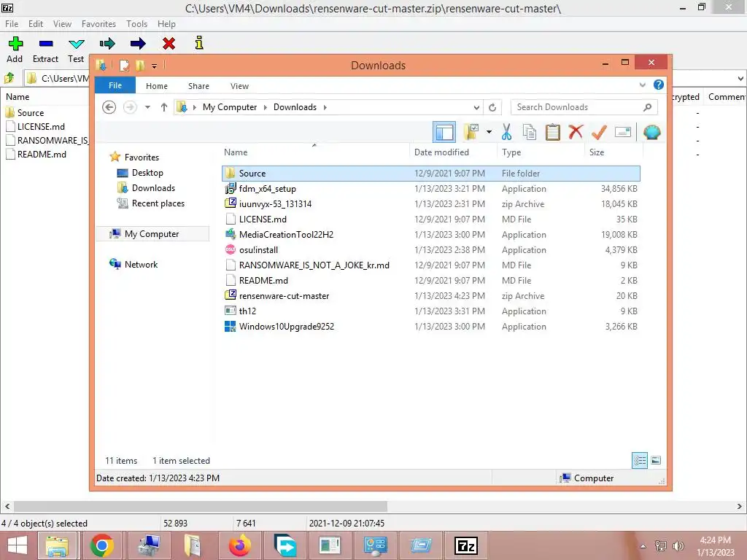
Task: Open the Chrome taskbar icon
Action: pos(101,545)
